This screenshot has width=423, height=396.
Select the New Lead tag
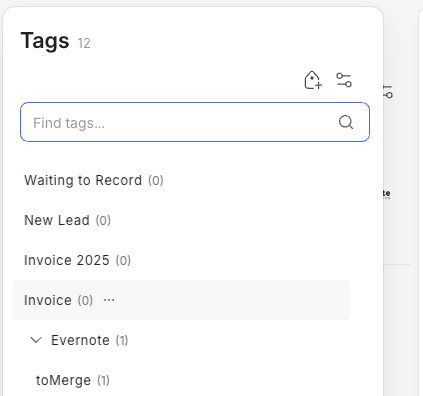57,220
